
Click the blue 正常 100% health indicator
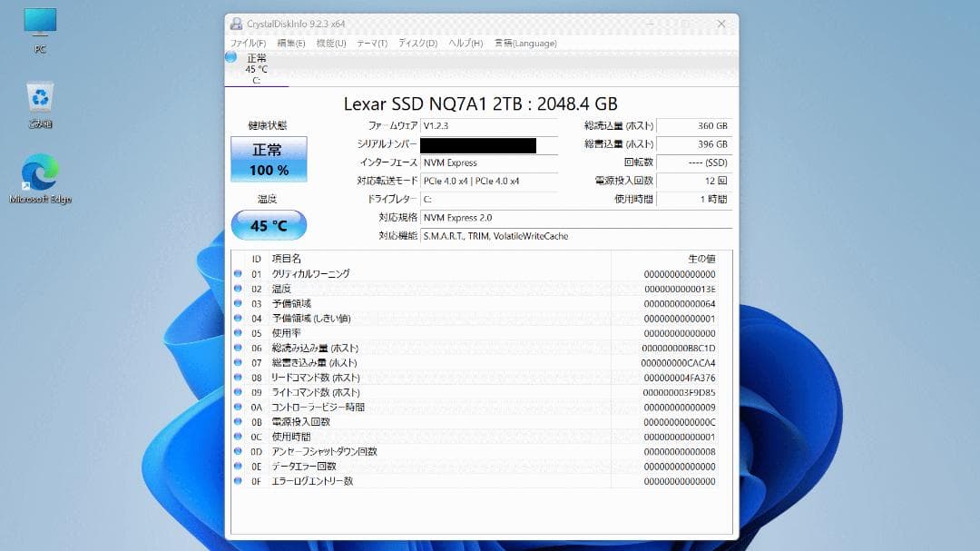tap(269, 158)
